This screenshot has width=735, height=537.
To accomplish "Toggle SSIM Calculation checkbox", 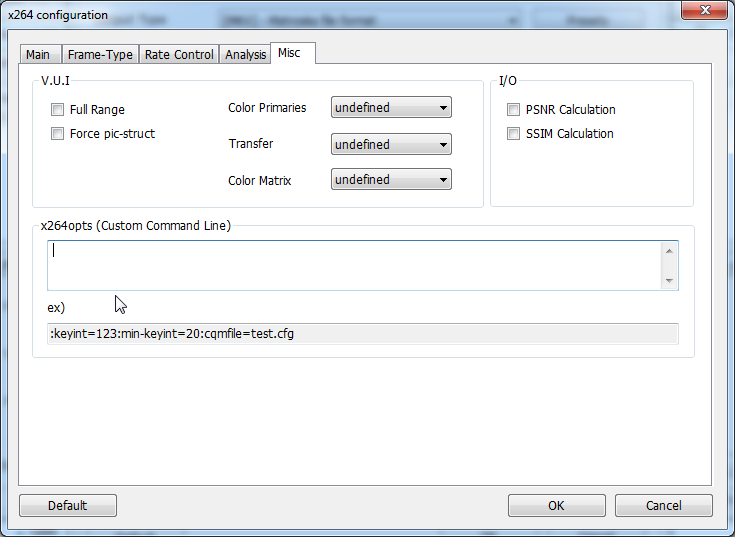I will point(513,134).
